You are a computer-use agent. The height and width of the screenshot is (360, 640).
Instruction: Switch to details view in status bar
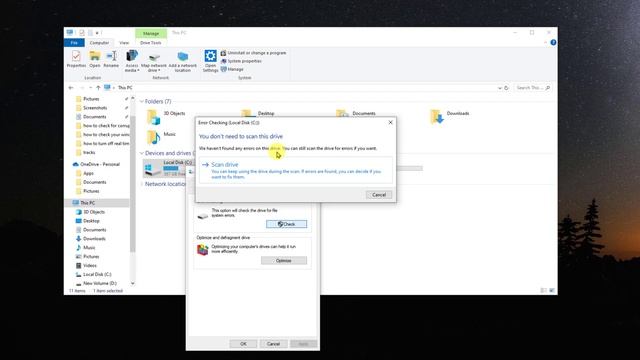543,291
